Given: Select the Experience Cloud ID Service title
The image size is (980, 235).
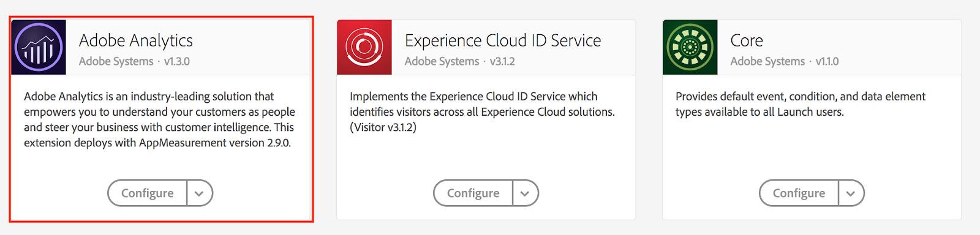Looking at the screenshot, I should coord(503,40).
